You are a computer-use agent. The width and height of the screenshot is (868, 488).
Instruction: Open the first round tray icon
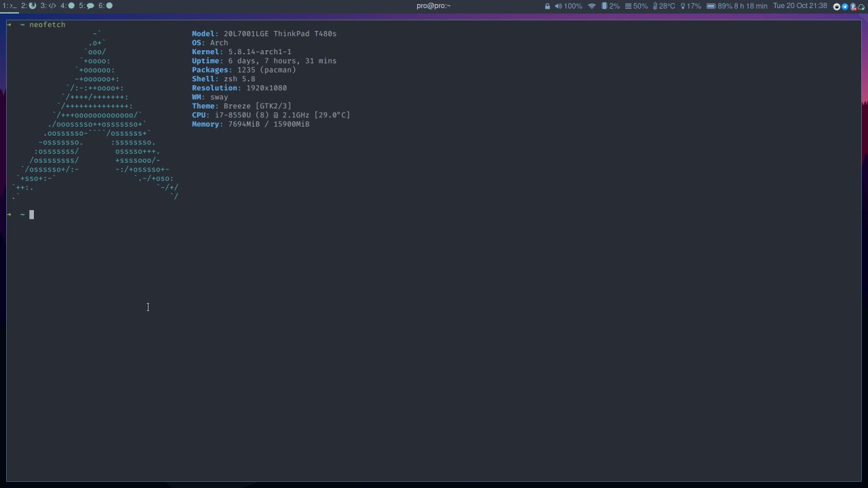click(837, 7)
